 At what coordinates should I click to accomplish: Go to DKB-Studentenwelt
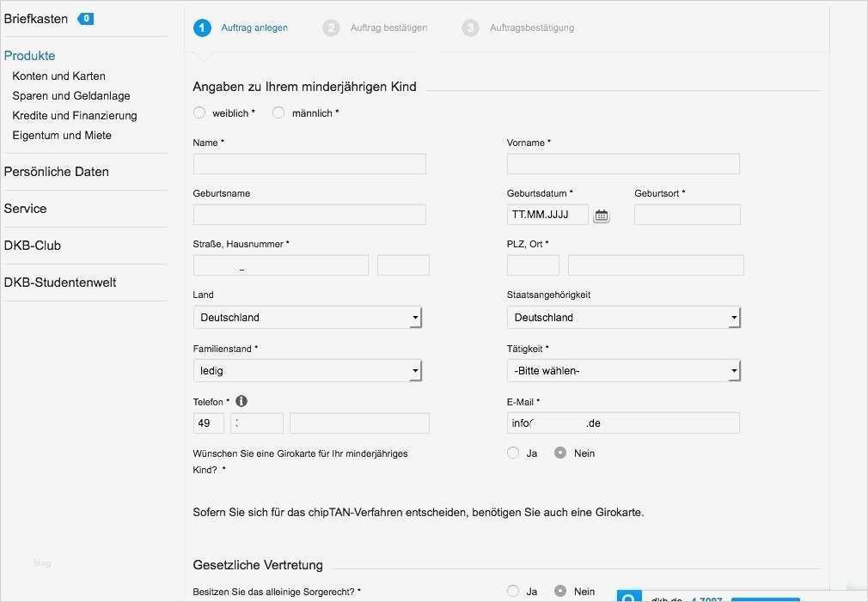click(60, 282)
